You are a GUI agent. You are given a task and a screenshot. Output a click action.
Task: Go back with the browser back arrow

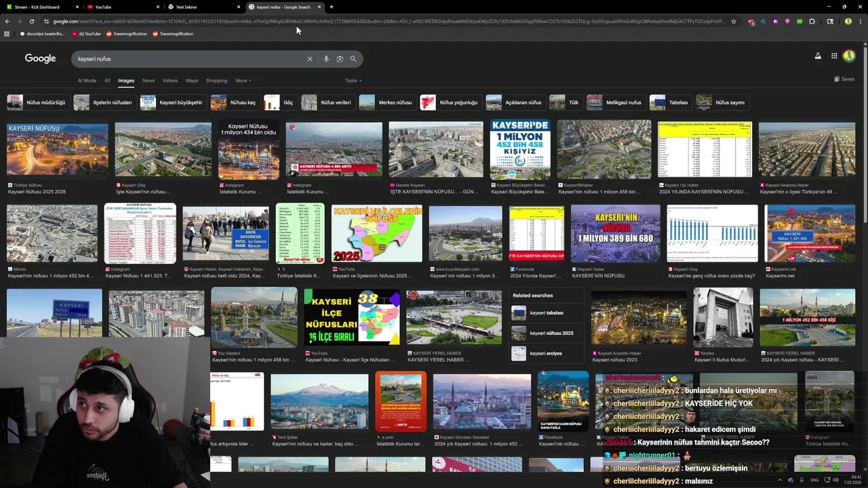(x=7, y=22)
